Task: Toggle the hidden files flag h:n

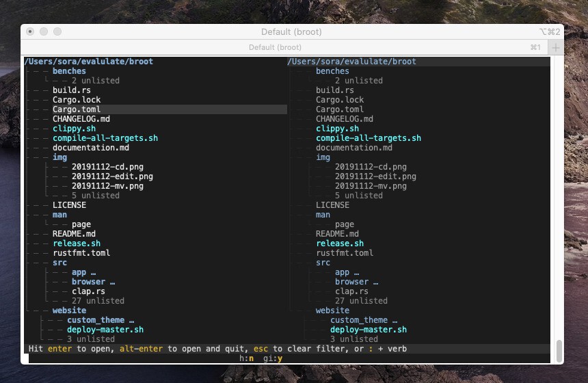Action: [x=246, y=358]
